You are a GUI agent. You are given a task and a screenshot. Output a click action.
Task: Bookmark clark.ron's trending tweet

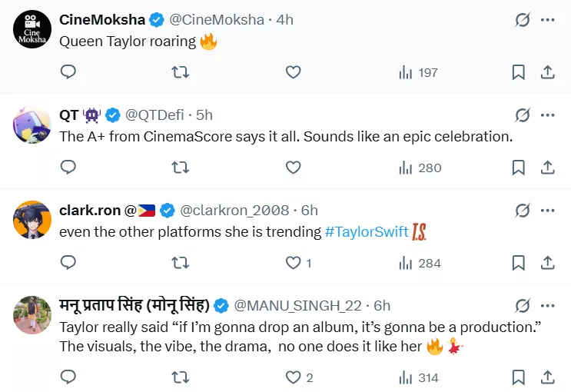click(519, 263)
